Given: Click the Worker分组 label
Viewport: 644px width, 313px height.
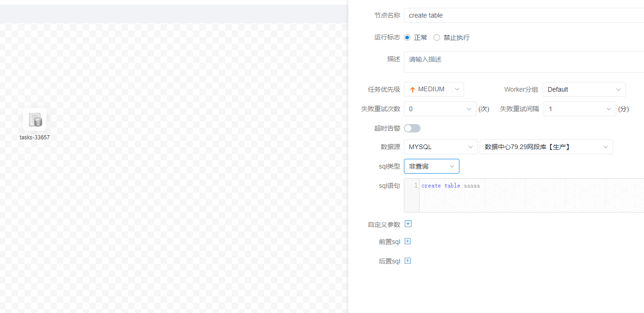Looking at the screenshot, I should [521, 89].
